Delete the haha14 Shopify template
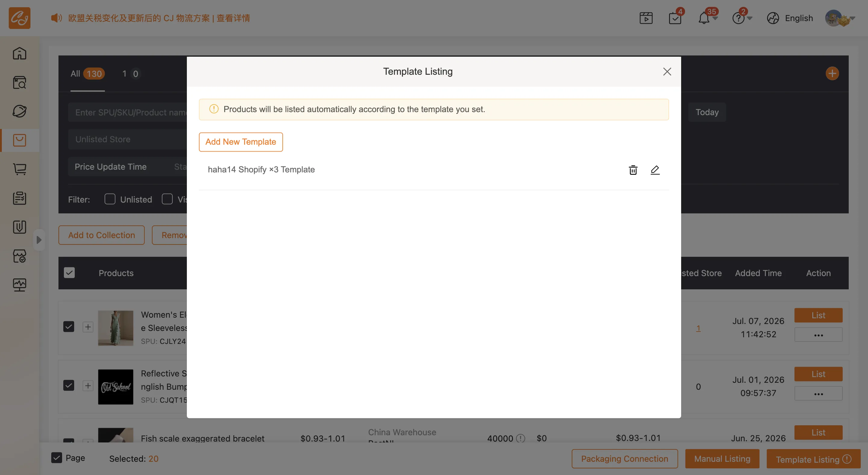The width and height of the screenshot is (868, 475). pos(633,170)
